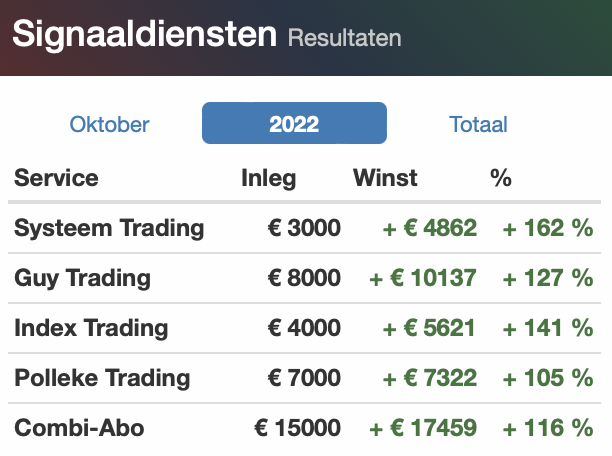Select the Systeem Trading row name
Viewport: 612px width, 456px height.
pyautogui.click(x=109, y=228)
